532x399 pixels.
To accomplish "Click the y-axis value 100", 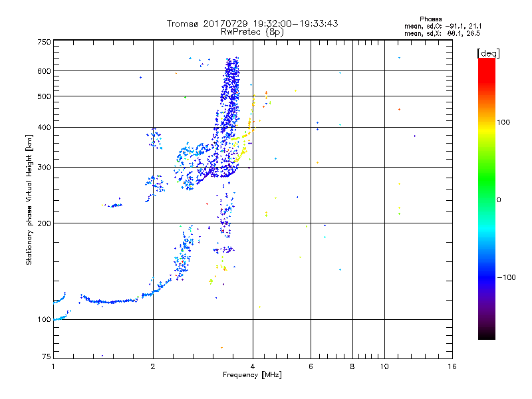I will click(x=44, y=320).
